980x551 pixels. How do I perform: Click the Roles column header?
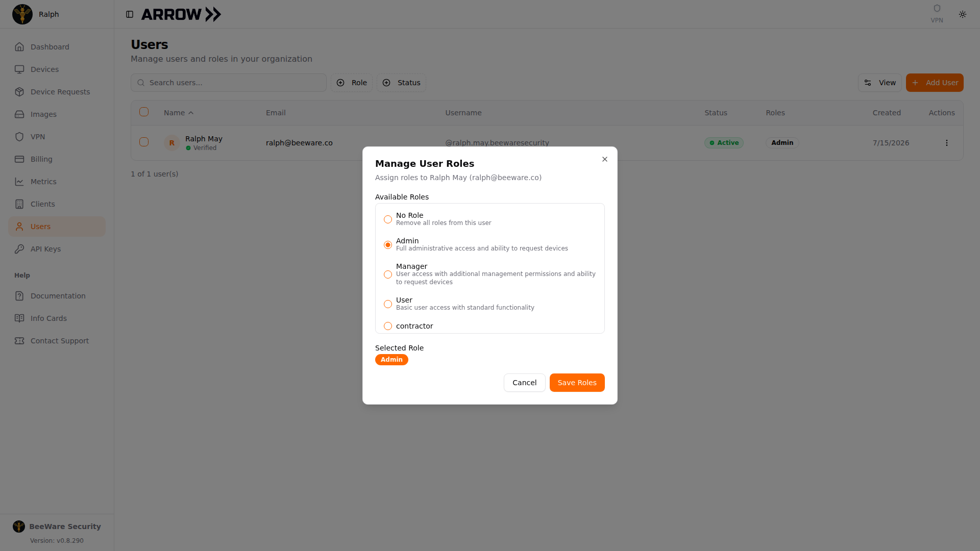point(775,113)
